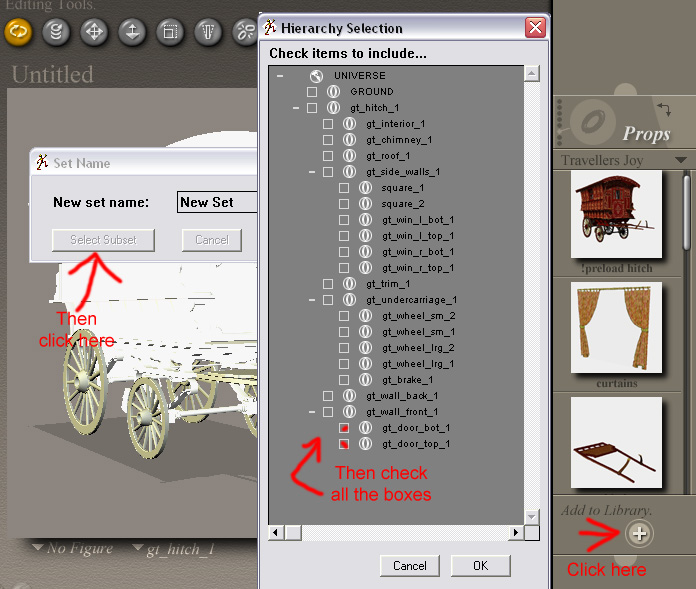Check the gt_hitch_1 checkbox
This screenshot has height=589, width=696.
click(312, 108)
